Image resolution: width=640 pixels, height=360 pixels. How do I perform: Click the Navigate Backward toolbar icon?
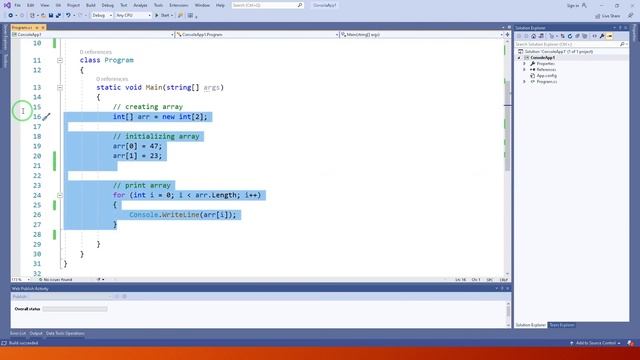click(11, 16)
